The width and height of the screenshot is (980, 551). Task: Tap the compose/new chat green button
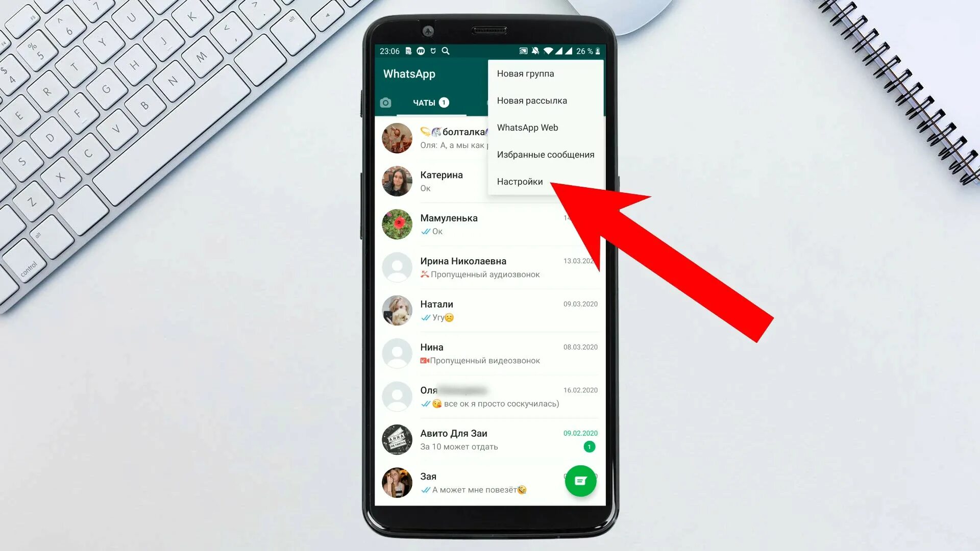580,481
